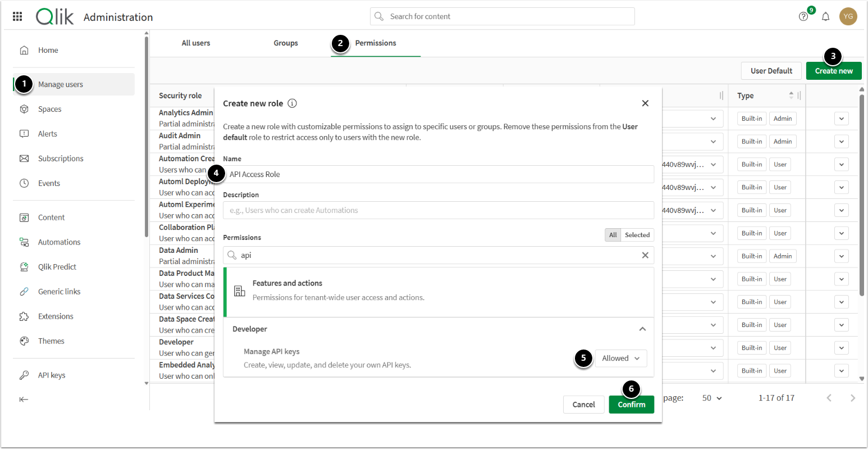Open Qlik Predict from the sidebar icon
868x449 pixels.
point(24,267)
